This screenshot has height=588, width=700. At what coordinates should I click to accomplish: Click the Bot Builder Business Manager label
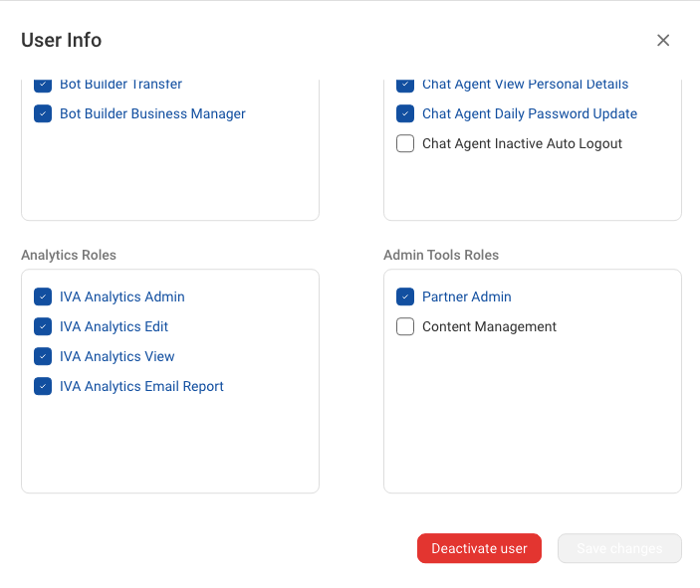152,114
